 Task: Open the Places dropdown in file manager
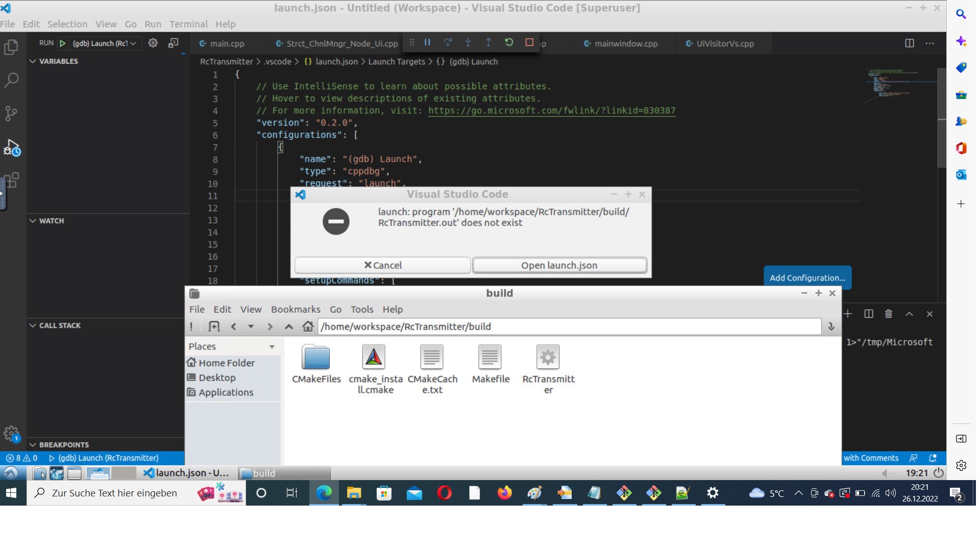272,347
